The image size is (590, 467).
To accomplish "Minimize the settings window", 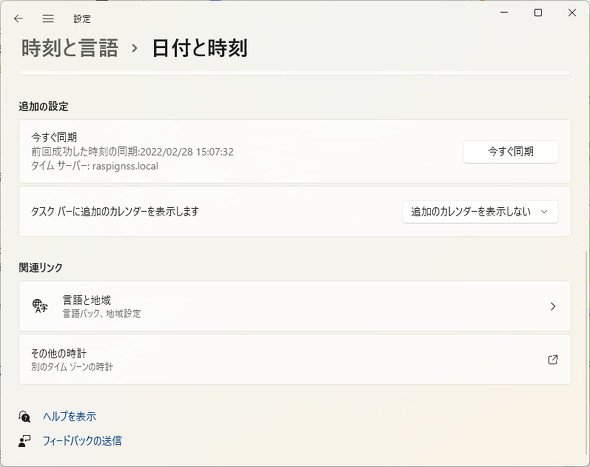I will (x=504, y=13).
